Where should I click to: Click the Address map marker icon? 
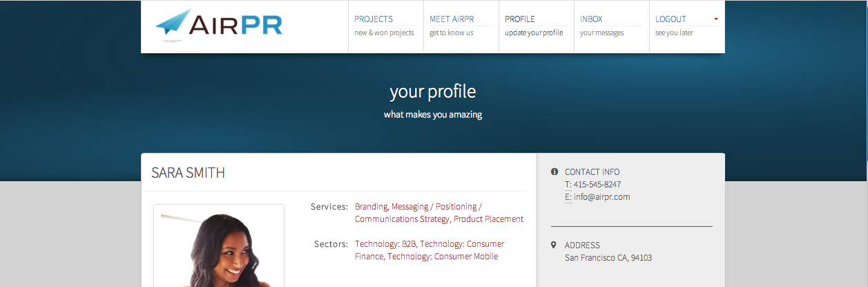click(x=554, y=245)
